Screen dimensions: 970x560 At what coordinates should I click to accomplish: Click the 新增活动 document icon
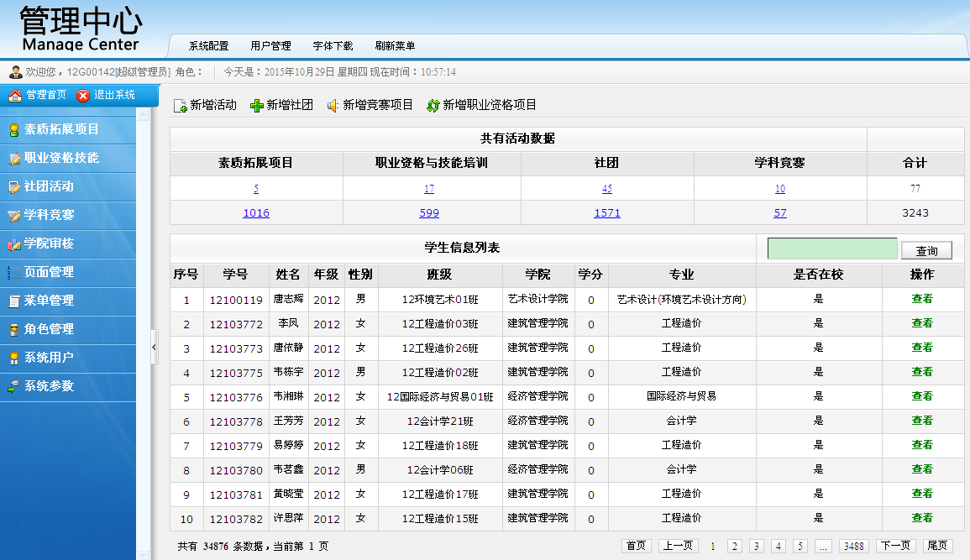click(180, 106)
